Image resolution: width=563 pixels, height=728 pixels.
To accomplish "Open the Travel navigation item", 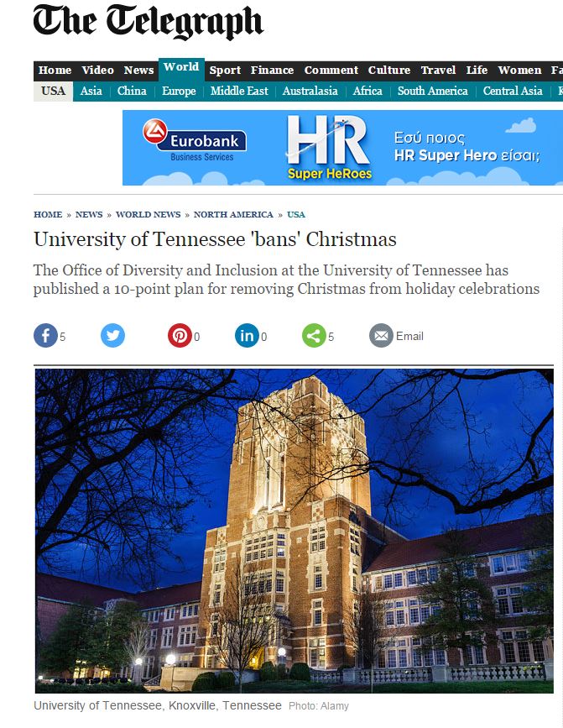I will (x=438, y=70).
